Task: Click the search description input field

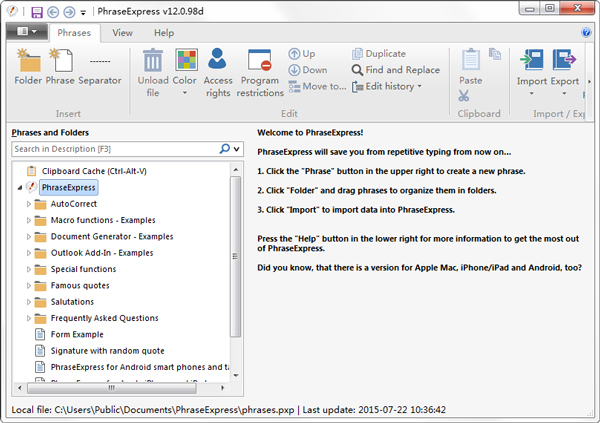Action: click(115, 149)
